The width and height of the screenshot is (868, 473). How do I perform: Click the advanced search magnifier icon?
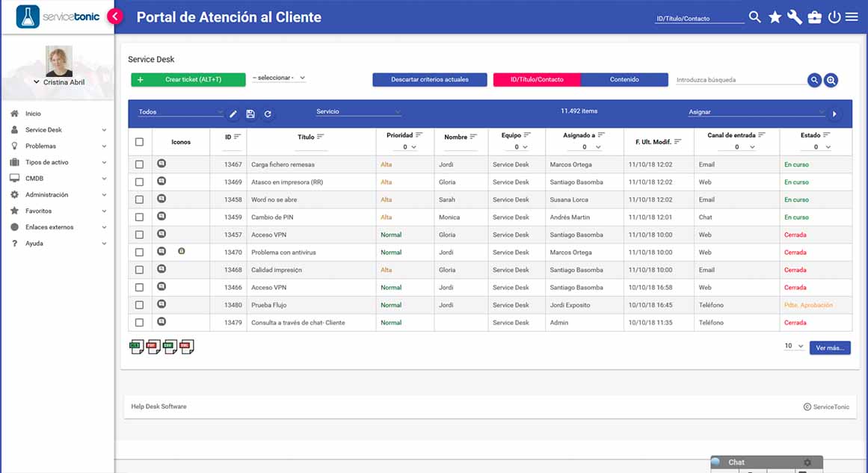[831, 80]
